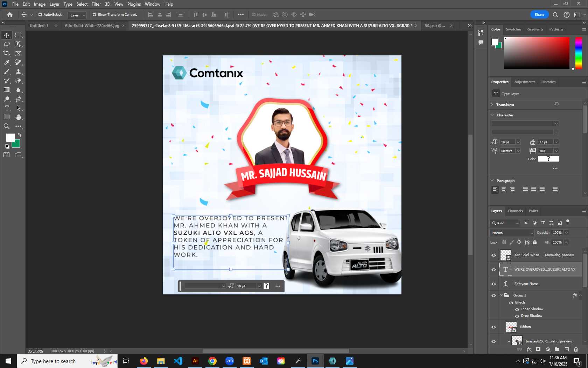The width and height of the screenshot is (588, 368).
Task: Select the Zoom tool
Action: pyautogui.click(x=7, y=126)
